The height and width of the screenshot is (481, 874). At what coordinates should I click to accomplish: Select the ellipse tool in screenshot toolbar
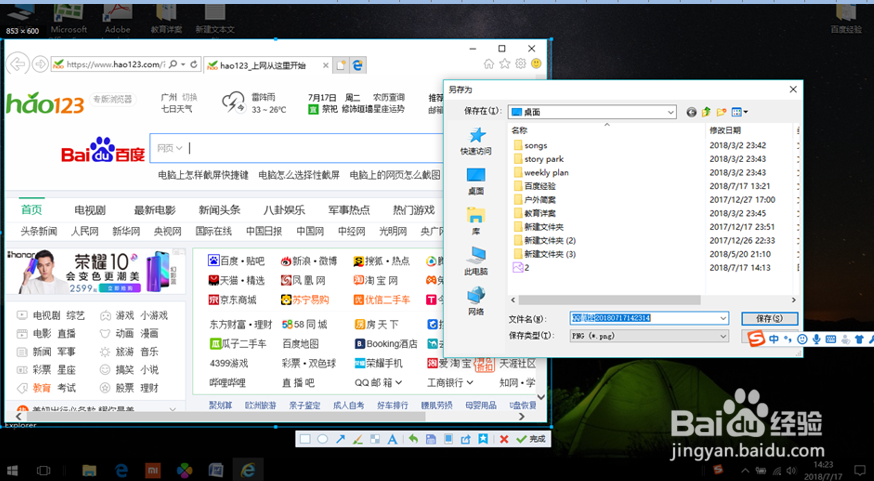click(322, 439)
